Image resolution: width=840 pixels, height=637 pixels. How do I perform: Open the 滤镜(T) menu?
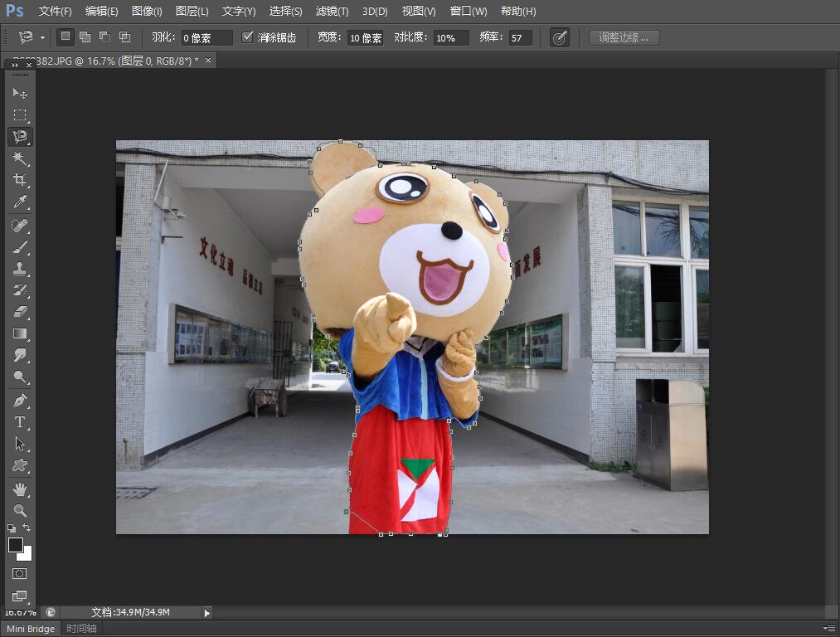tap(332, 12)
